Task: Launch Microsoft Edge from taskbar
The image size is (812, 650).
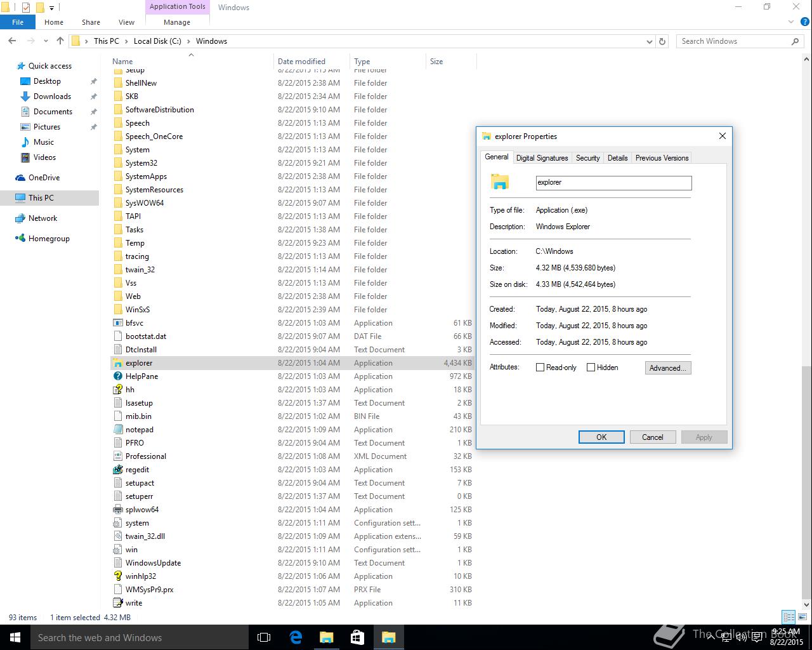Action: pyautogui.click(x=296, y=637)
